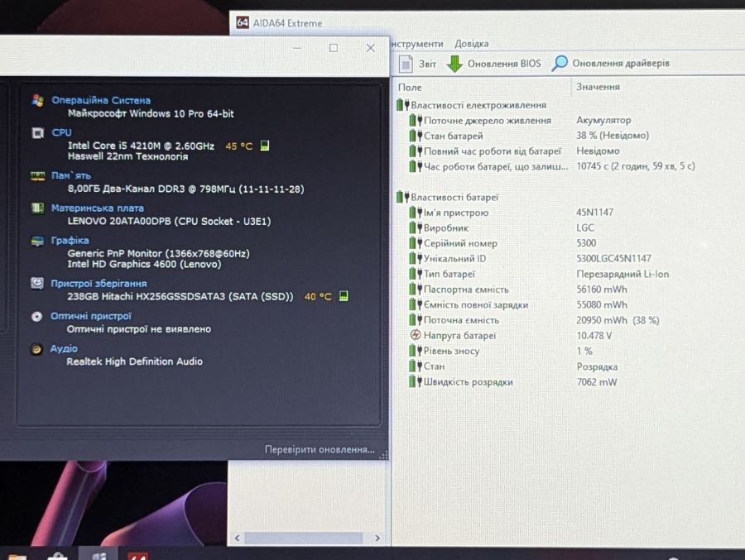
Task: Click the Аудіо speaker icon
Action: pos(36,349)
